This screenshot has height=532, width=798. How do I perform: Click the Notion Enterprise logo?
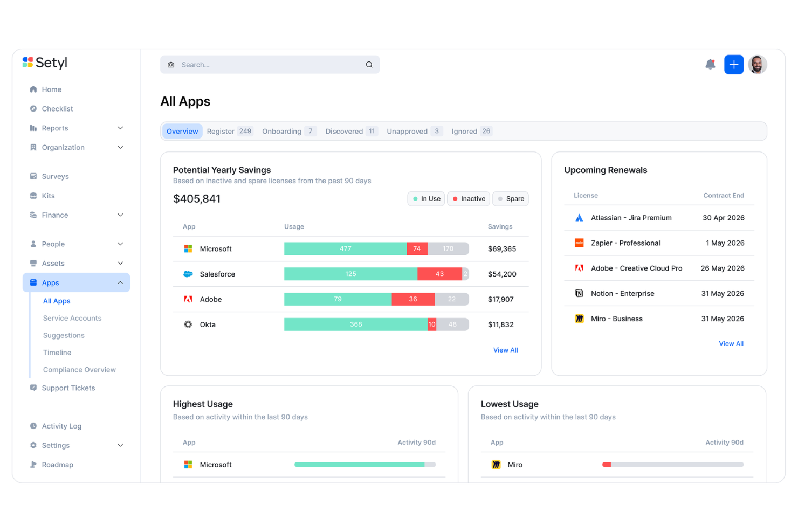579,294
